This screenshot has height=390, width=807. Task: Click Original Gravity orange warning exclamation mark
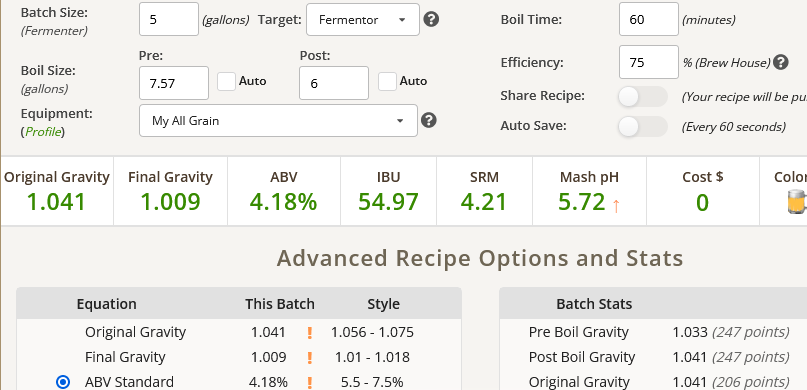pyautogui.click(x=310, y=332)
